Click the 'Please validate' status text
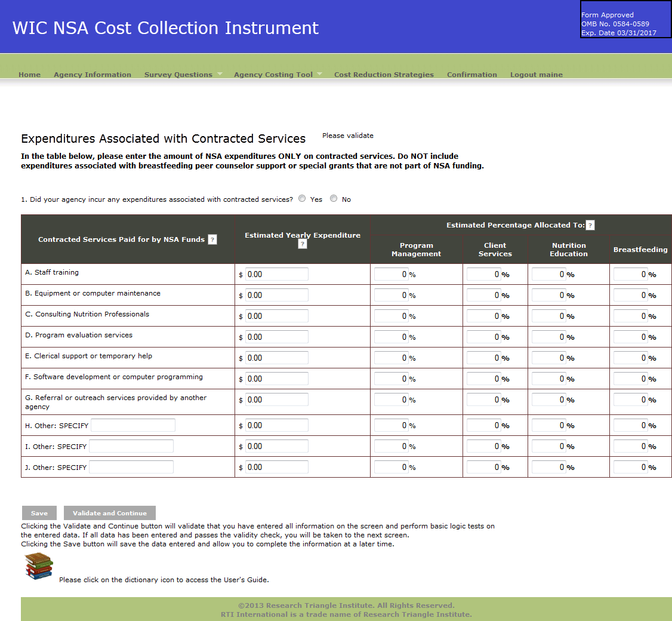 (x=347, y=136)
